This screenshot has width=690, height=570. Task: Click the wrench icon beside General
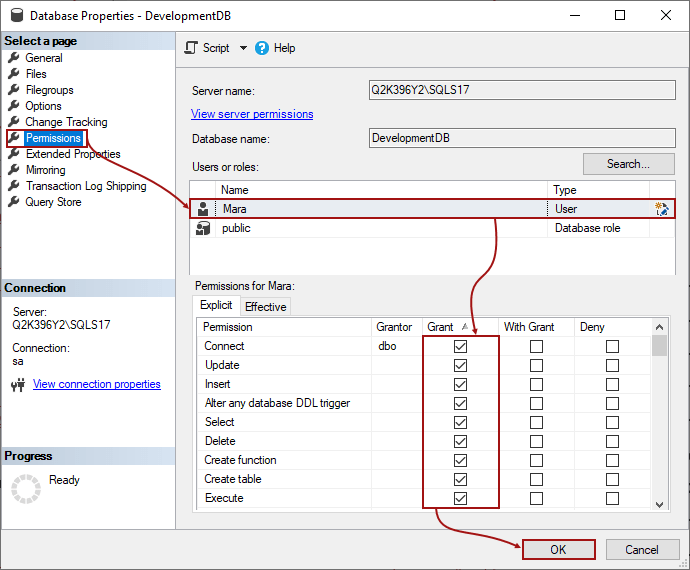tap(14, 58)
